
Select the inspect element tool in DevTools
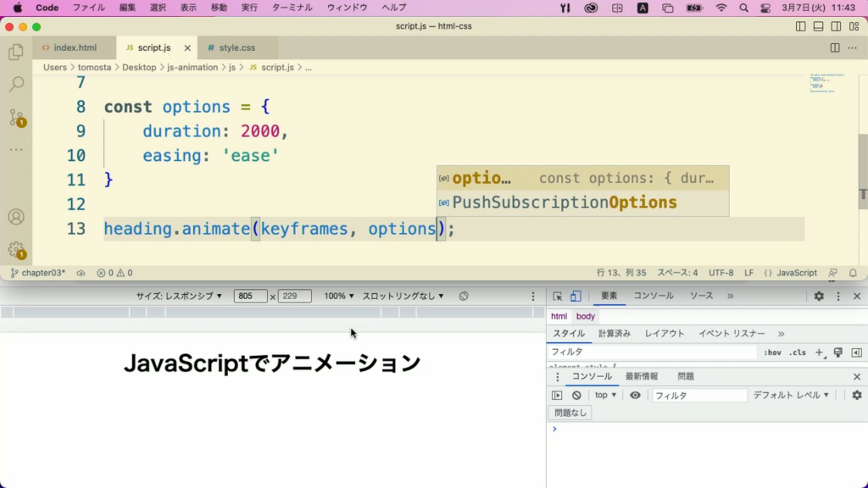point(556,296)
